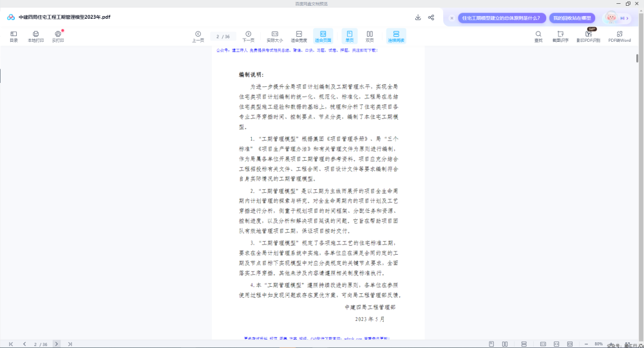Click the 我的回收站在哪里 suggestion
Screen dimensions: 644x348
(572, 18)
